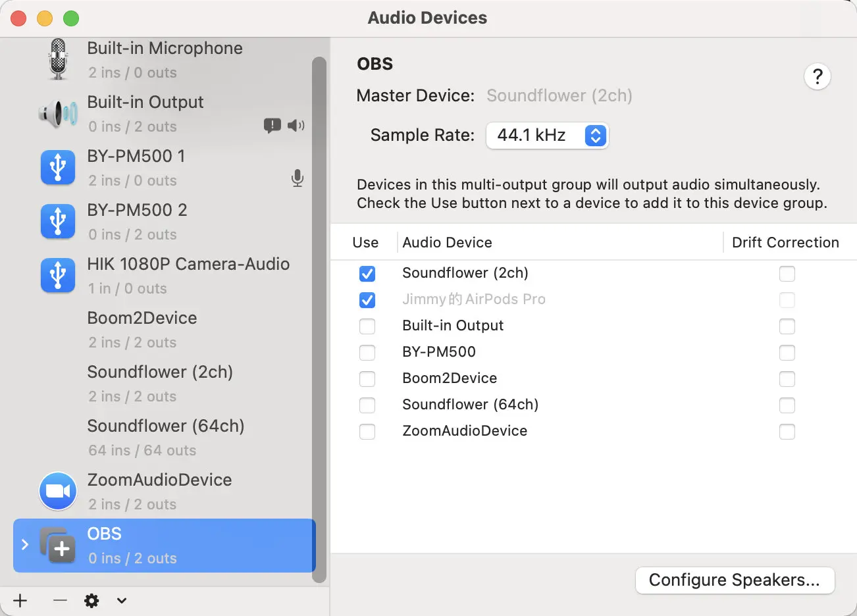The height and width of the screenshot is (616, 857).
Task: Check Use for BY-PM500
Action: click(x=367, y=353)
